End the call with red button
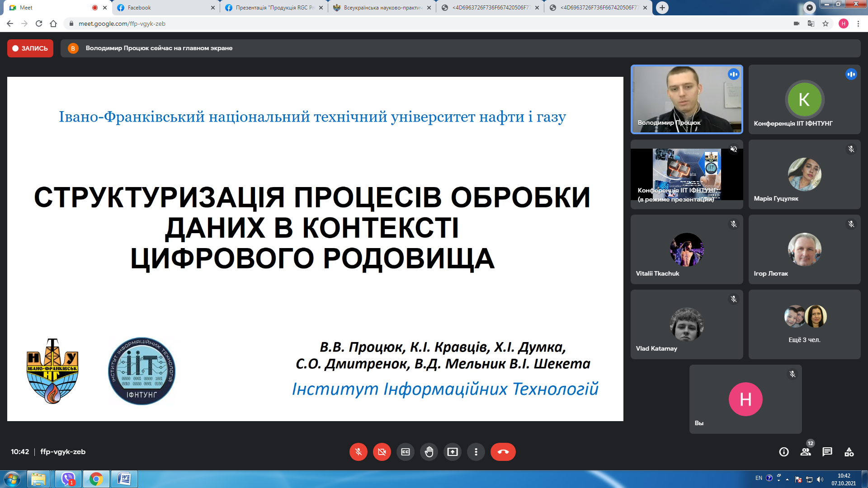This screenshot has width=868, height=488. pyautogui.click(x=503, y=452)
